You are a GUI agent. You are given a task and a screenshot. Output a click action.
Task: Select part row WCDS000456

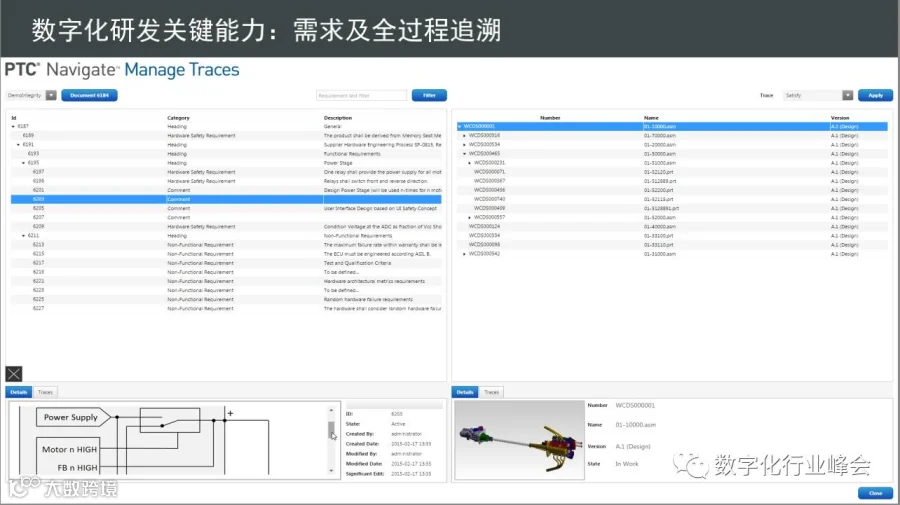click(672, 190)
